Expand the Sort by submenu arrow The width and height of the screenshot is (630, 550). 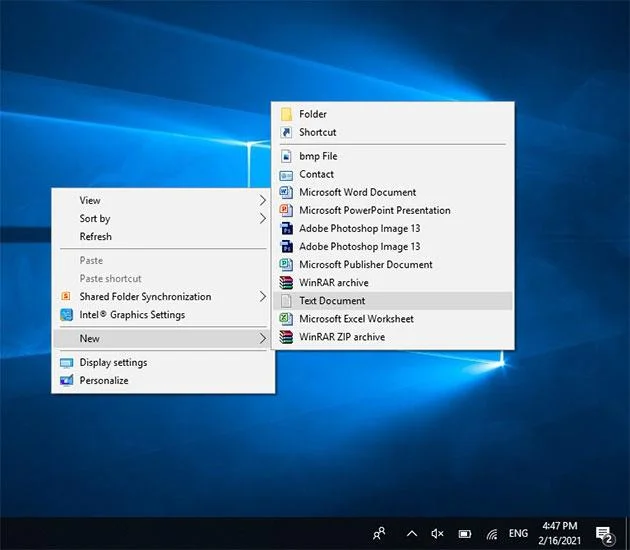262,218
